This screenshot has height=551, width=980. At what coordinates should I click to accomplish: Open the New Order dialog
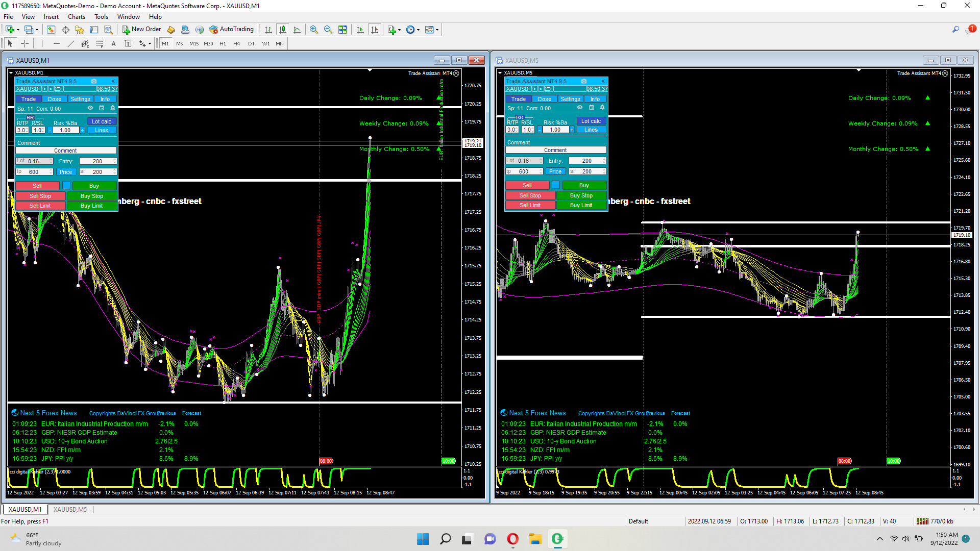coord(141,30)
